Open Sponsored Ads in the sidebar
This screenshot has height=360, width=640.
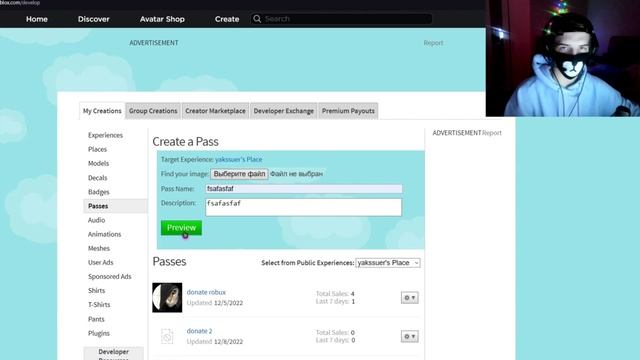click(109, 276)
